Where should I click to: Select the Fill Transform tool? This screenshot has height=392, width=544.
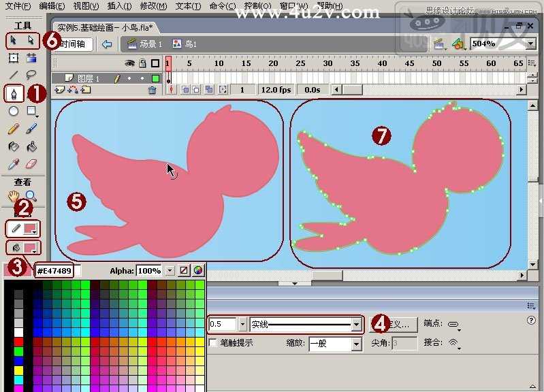31,58
